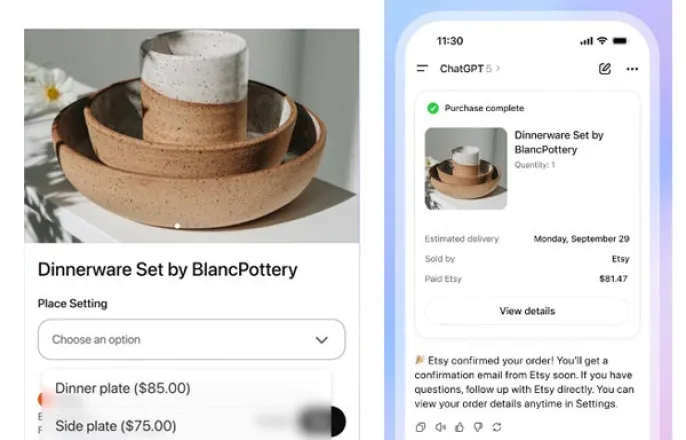Open the ChatGPT sidebar menu icon
This screenshot has width=686, height=440.
[422, 68]
